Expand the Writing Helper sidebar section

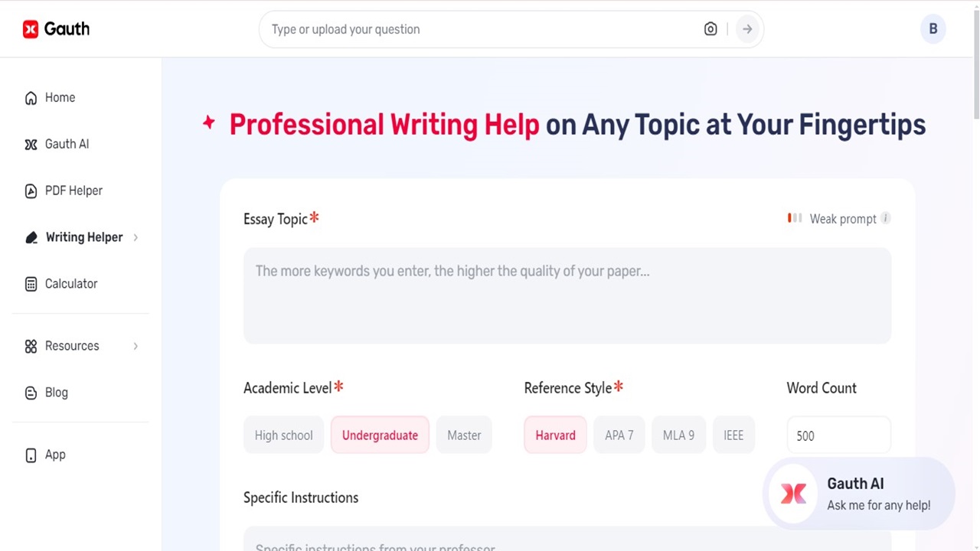tap(135, 237)
